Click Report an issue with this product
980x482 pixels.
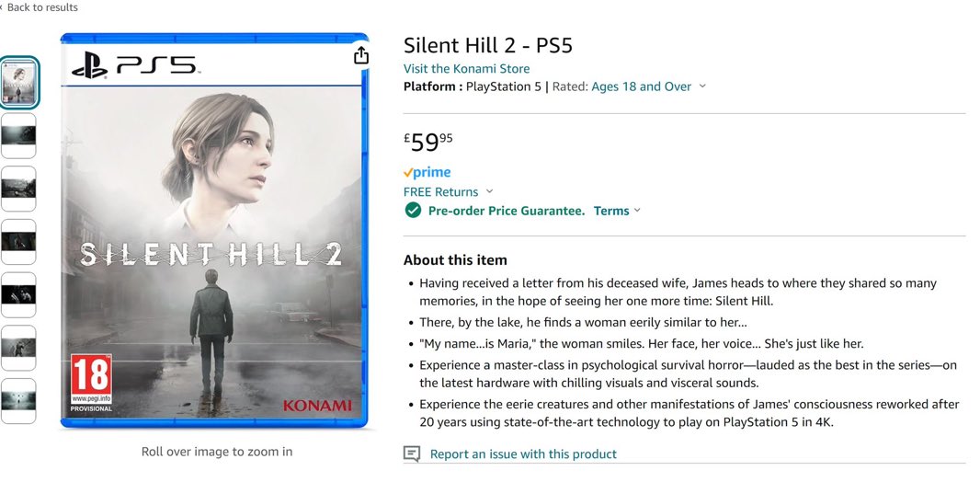(x=523, y=453)
